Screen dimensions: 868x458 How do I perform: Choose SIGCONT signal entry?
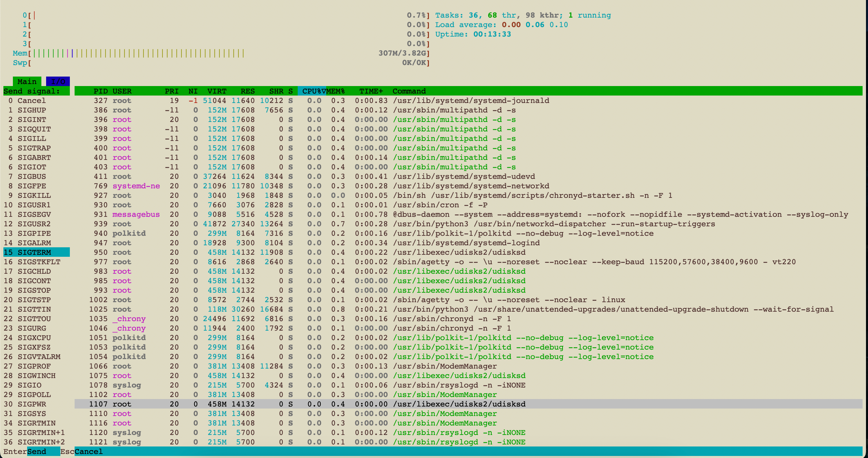[x=37, y=281]
